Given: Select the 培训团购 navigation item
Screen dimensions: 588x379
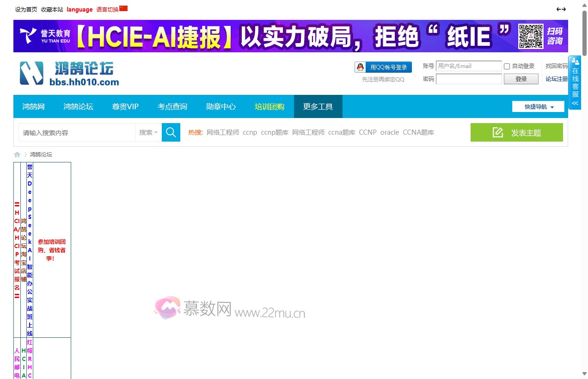Looking at the screenshot, I should click(x=269, y=106).
